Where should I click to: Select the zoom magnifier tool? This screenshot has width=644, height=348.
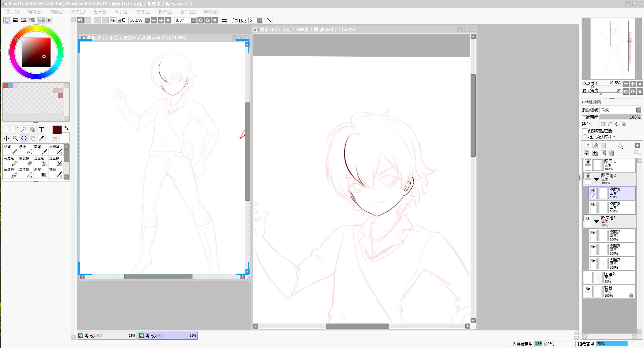pyautogui.click(x=15, y=138)
